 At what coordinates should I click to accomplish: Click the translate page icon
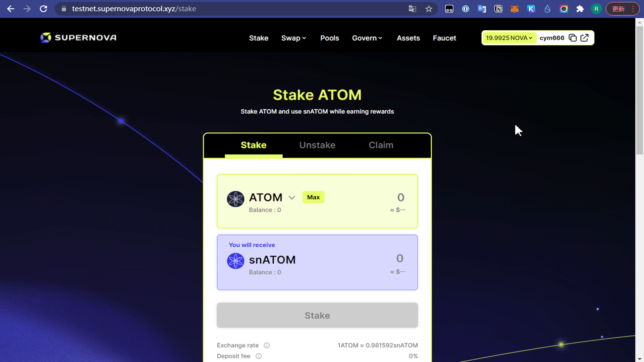point(412,9)
